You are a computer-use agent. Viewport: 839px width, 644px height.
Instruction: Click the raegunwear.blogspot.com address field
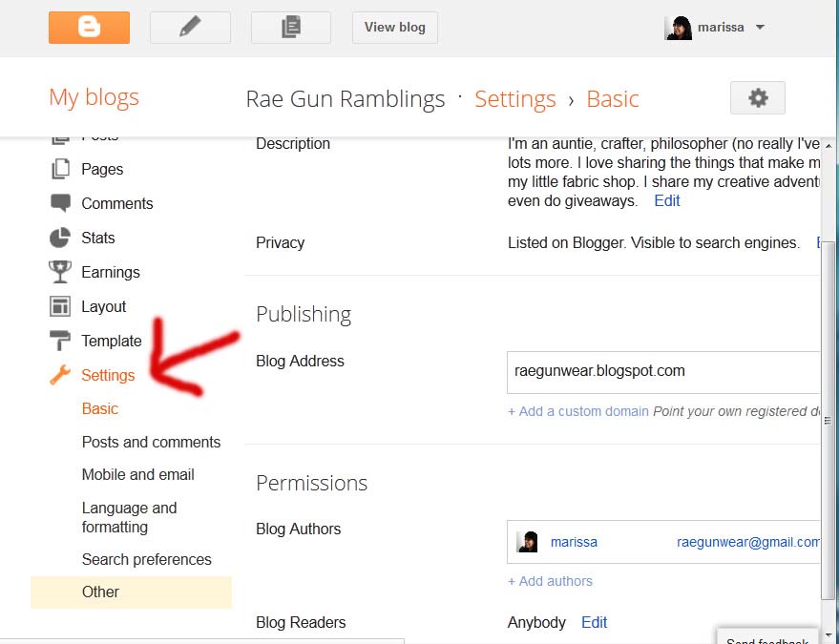click(663, 372)
